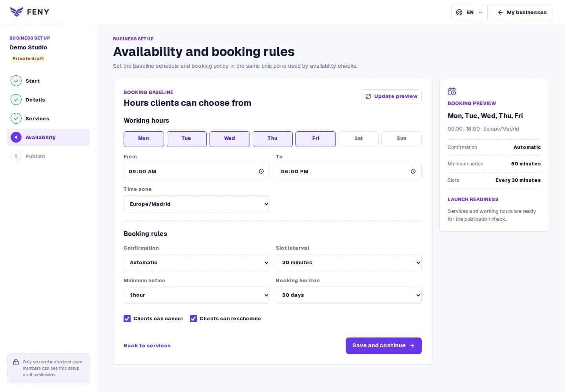Click the back arrow beside My businesses
This screenshot has height=392, width=565.
tap(500, 13)
